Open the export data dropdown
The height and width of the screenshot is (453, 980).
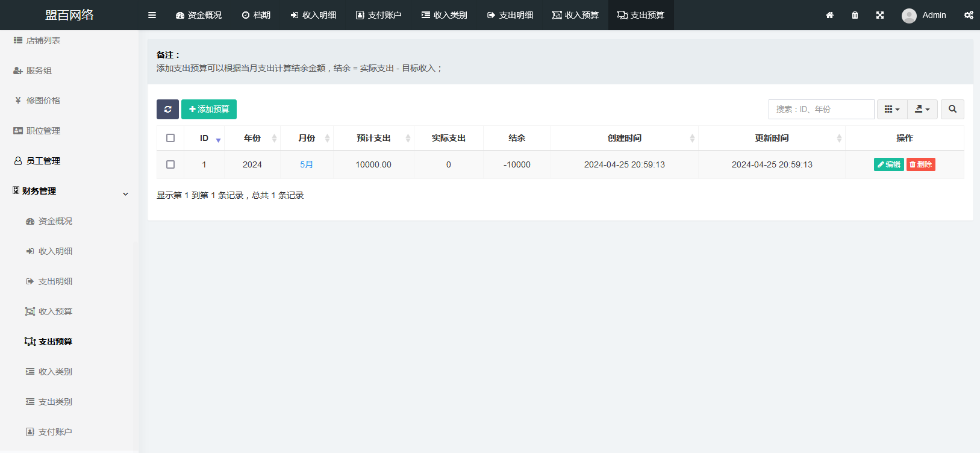(x=922, y=109)
